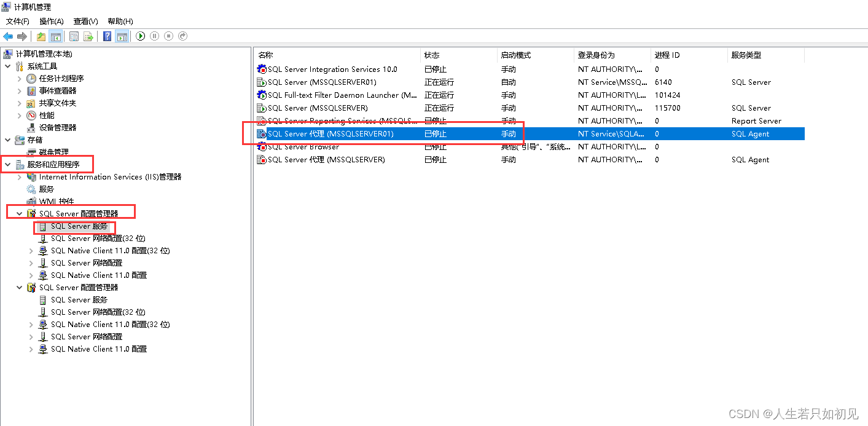
Task: Select 磁盘管理 in the tree
Action: tap(54, 152)
